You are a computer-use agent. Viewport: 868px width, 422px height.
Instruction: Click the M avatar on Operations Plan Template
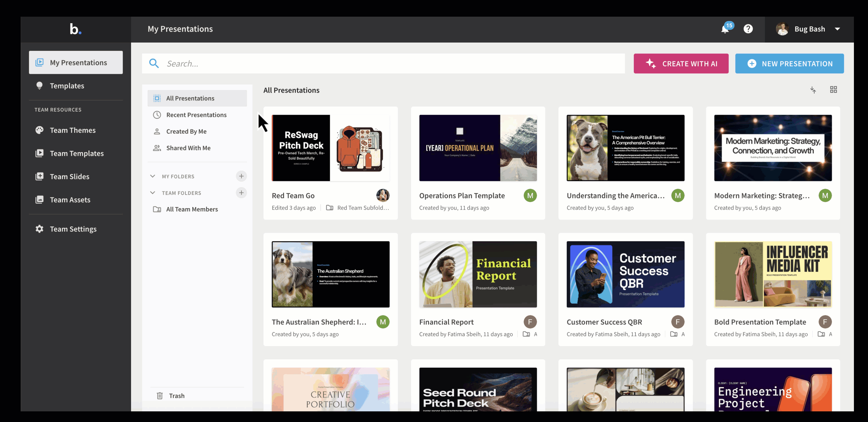(x=530, y=195)
